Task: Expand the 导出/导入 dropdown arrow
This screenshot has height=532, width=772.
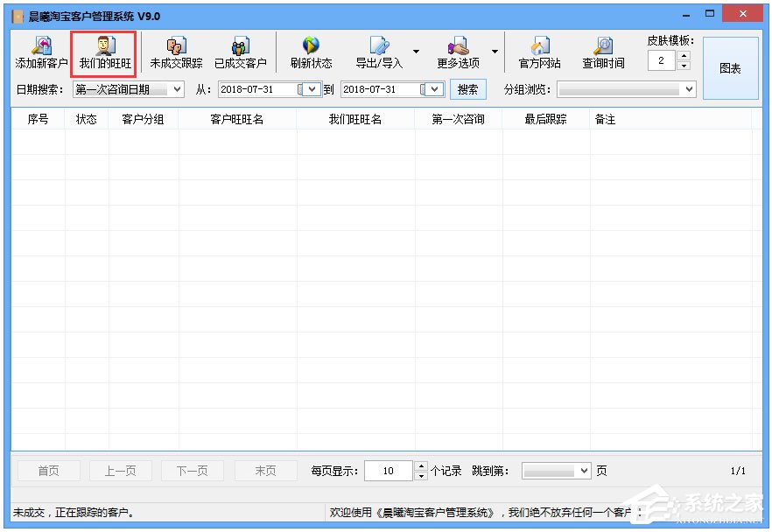Action: (416, 51)
